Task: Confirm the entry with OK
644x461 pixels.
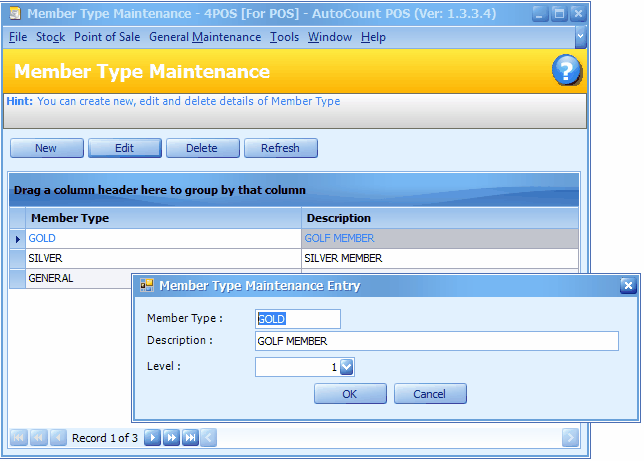Action: [350, 394]
